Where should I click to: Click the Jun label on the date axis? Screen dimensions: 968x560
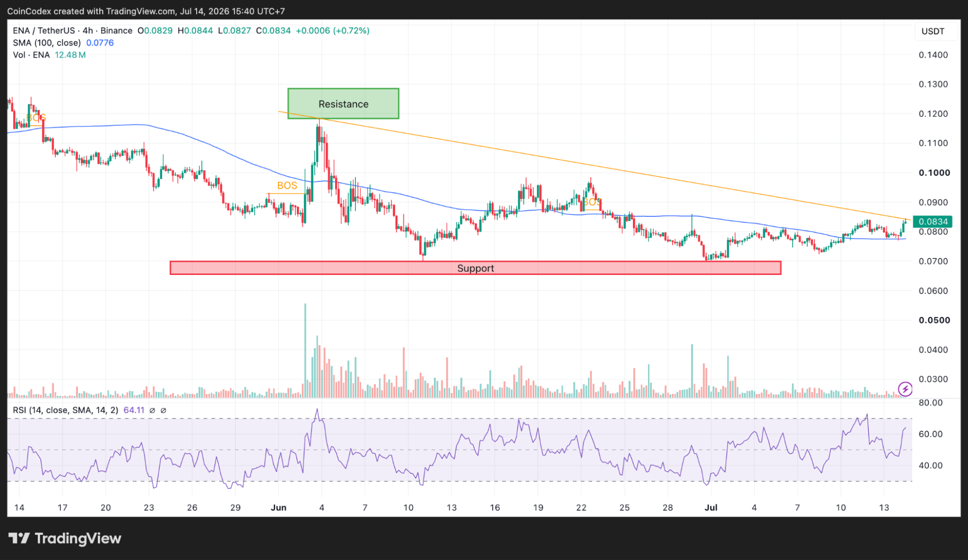point(278,508)
